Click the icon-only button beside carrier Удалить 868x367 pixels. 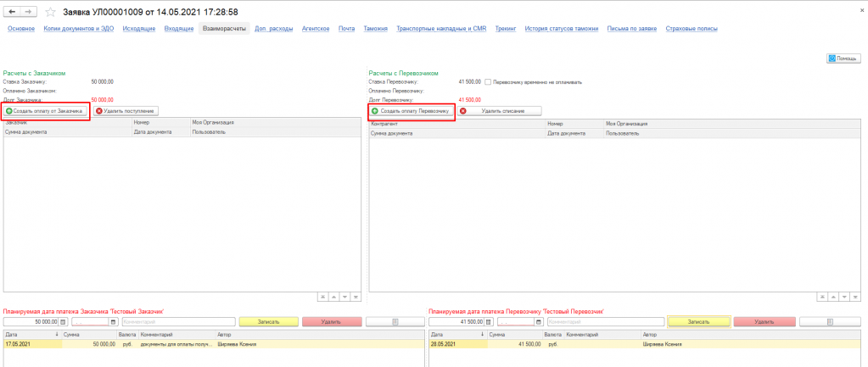pyautogui.click(x=829, y=322)
